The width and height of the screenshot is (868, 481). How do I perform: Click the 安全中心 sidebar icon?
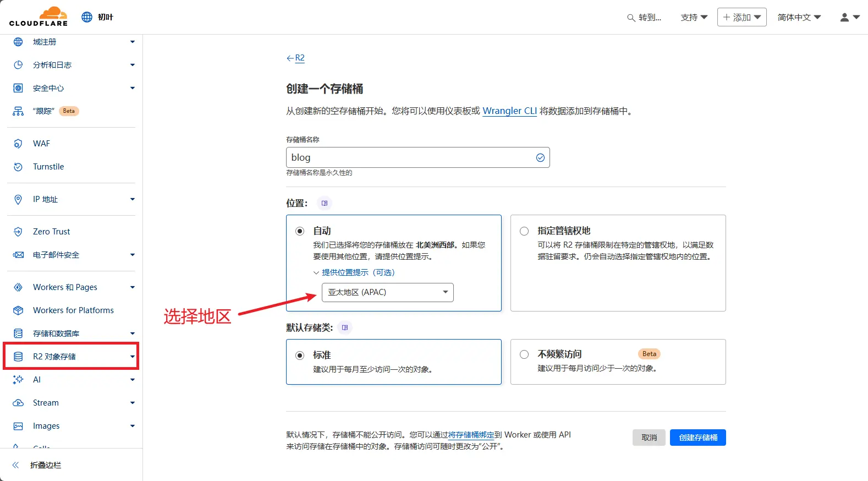tap(18, 88)
